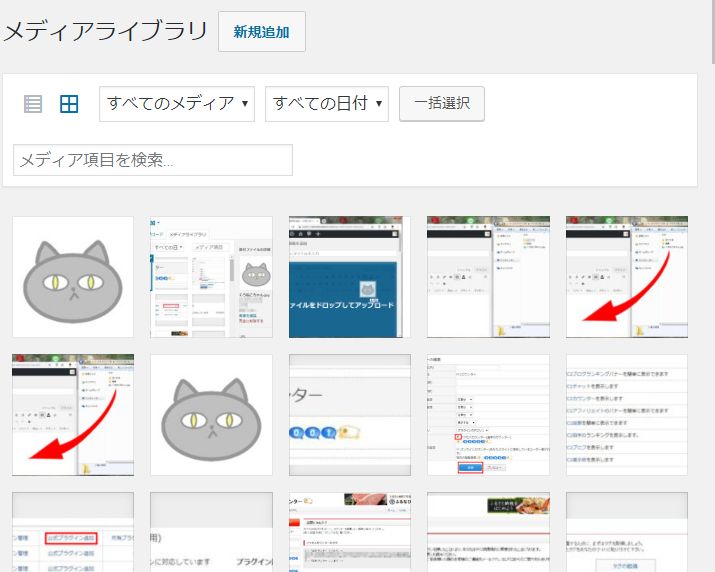Image resolution: width=715 pixels, height=572 pixels.
Task: Select third-row thumbnail with meat banner
Action: [x=350, y=532]
